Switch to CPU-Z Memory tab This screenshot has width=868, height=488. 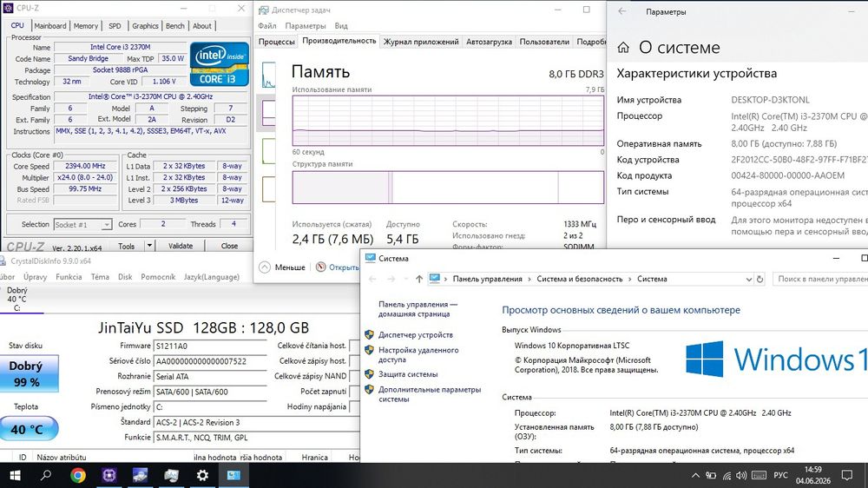point(86,25)
